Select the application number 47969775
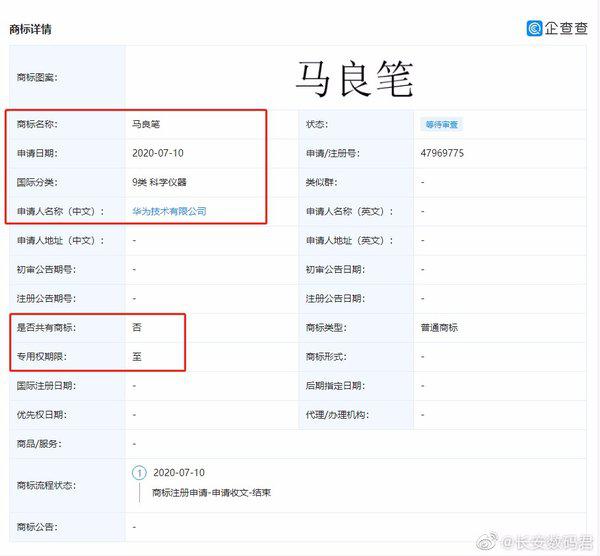600x556 pixels. click(442, 153)
